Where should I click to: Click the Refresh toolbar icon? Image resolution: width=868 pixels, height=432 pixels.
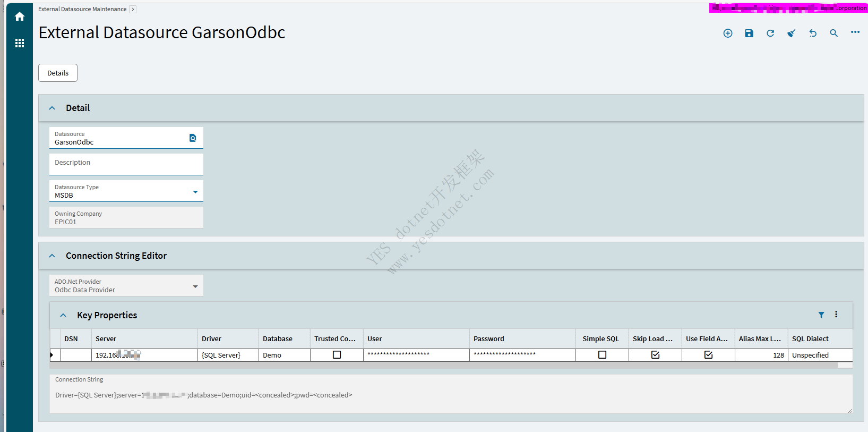point(770,33)
